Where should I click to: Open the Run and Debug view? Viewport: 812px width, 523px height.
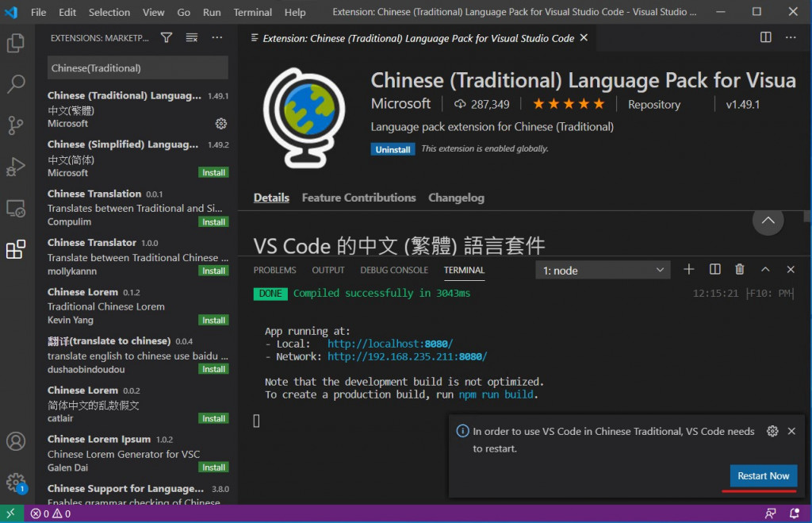coord(16,167)
